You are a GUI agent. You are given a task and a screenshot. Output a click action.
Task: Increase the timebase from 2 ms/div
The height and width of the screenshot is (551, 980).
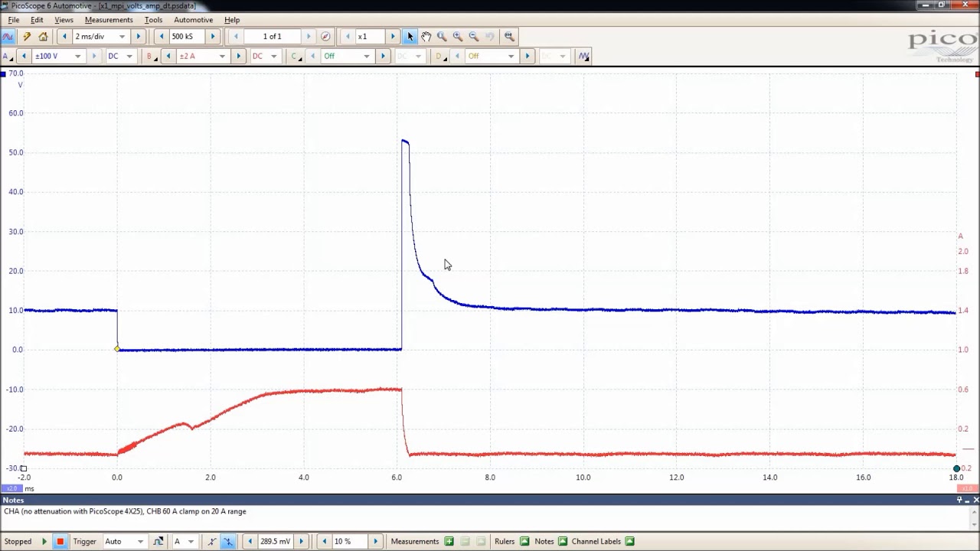point(139,37)
